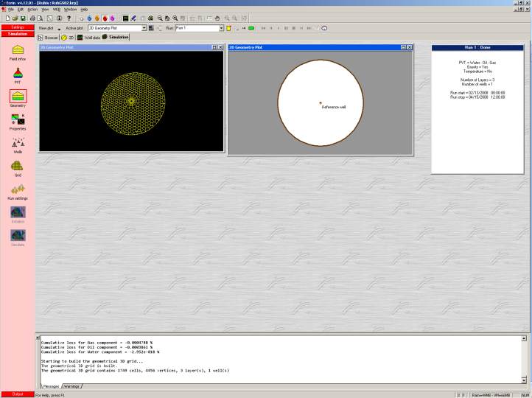Click the Help question mark icon
This screenshot has width=532, height=398.
pos(69,18)
